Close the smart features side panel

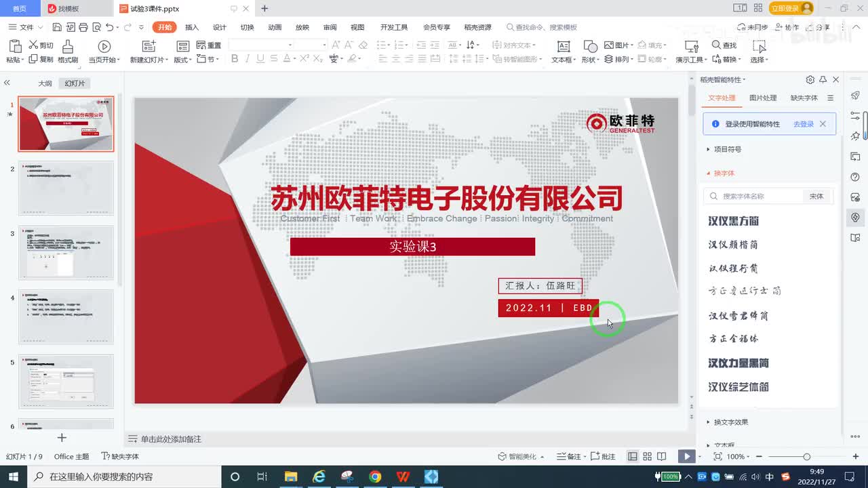(835, 79)
